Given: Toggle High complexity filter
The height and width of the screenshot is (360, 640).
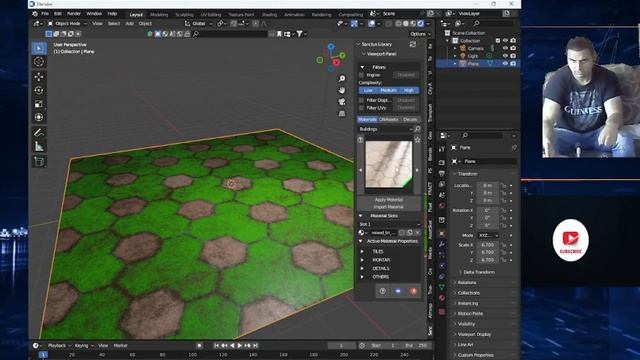Looking at the screenshot, I should click(x=409, y=90).
